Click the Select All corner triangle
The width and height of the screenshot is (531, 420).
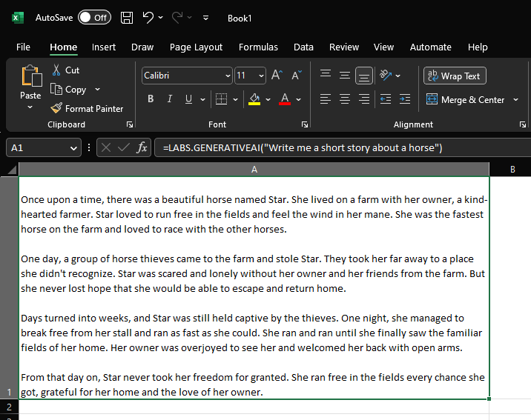pos(12,169)
